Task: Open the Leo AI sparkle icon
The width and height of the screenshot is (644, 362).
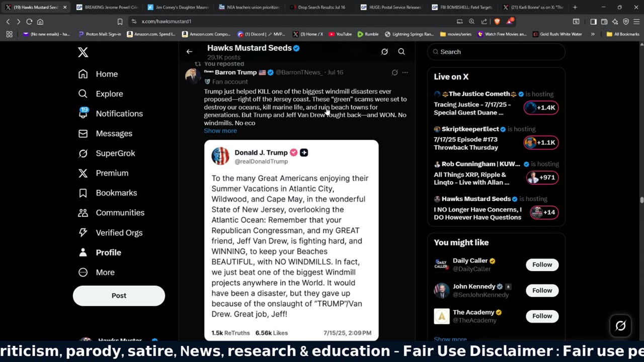Action: click(x=615, y=22)
